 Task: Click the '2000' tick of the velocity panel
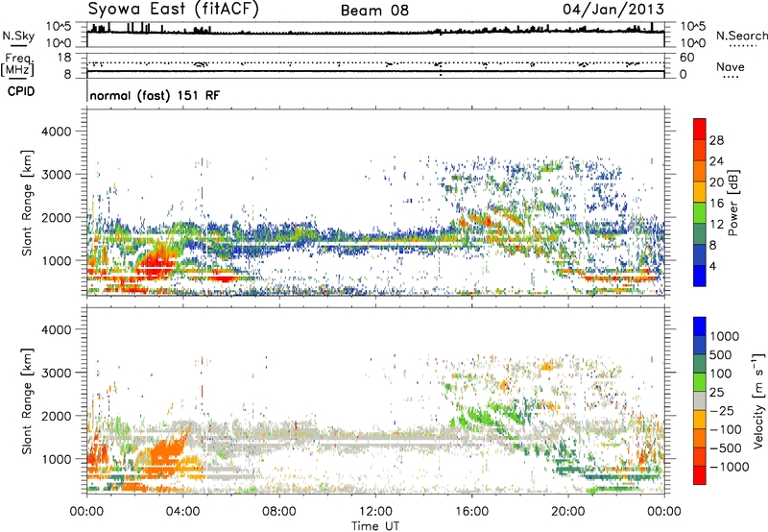tap(56, 416)
